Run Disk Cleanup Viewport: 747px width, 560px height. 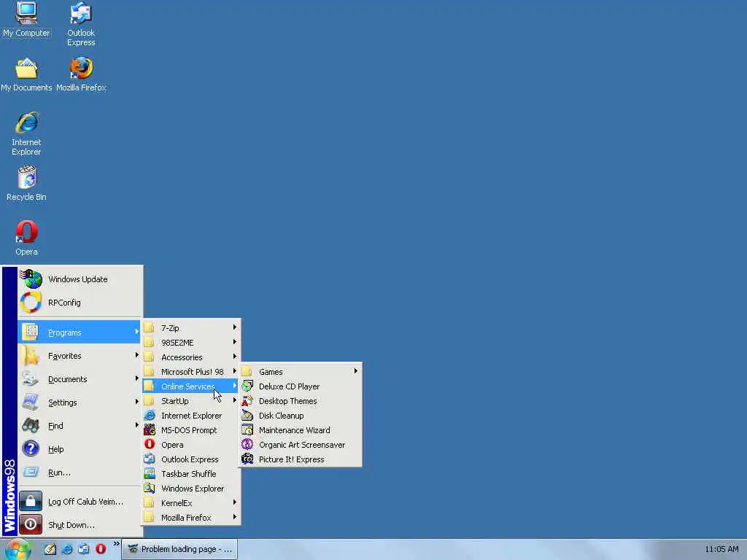pyautogui.click(x=300, y=416)
